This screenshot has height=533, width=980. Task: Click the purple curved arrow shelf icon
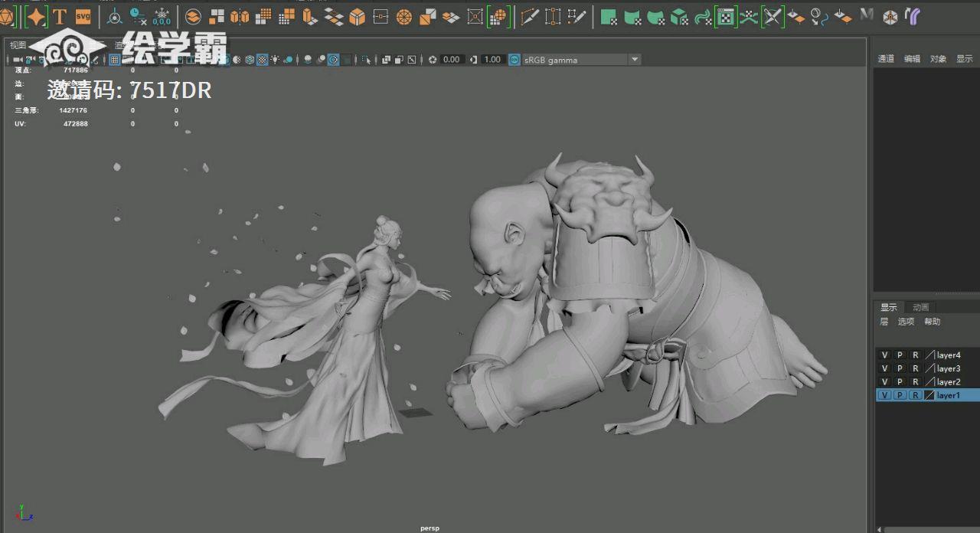(912, 16)
